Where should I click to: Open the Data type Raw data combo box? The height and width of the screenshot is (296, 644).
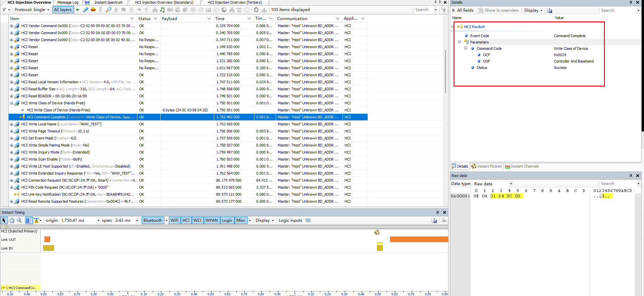coord(493,184)
